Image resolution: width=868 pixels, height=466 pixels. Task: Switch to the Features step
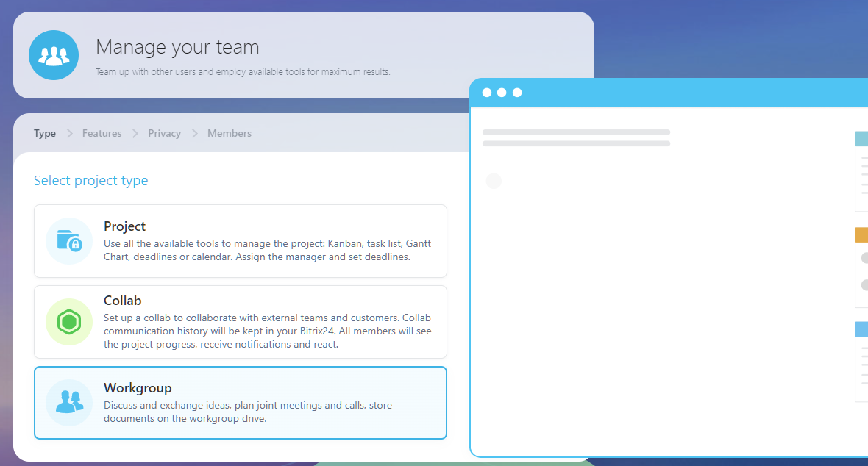click(x=102, y=133)
